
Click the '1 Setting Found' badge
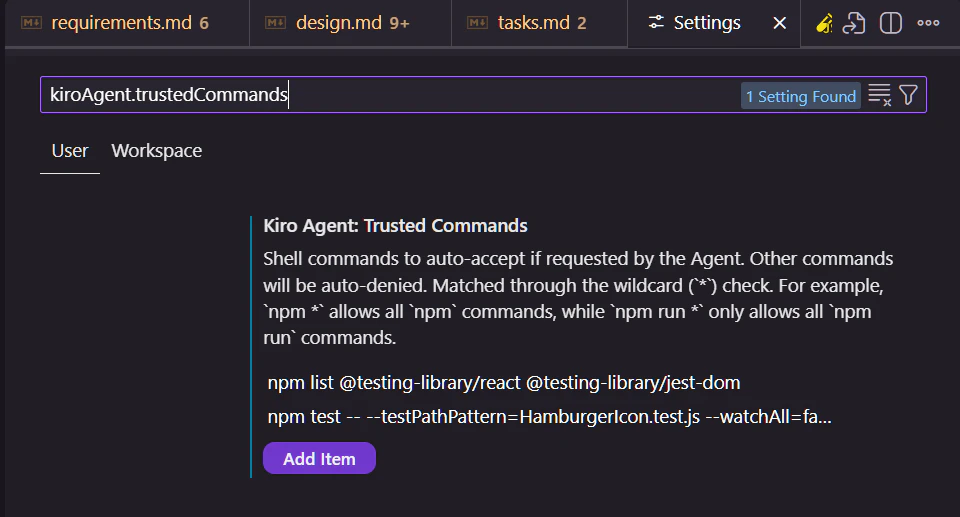pos(800,96)
